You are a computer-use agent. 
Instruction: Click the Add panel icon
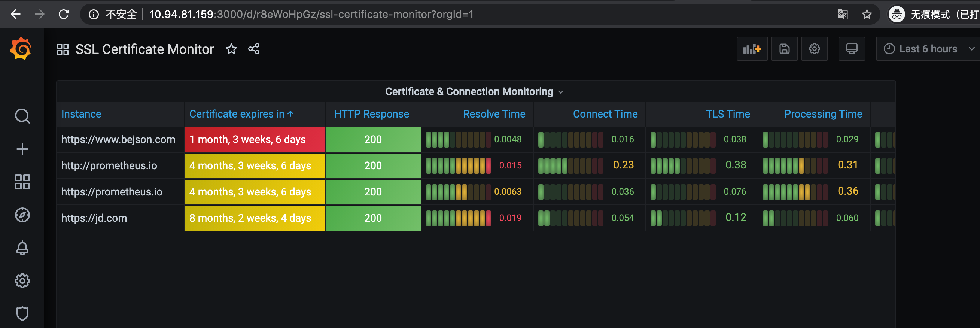752,49
